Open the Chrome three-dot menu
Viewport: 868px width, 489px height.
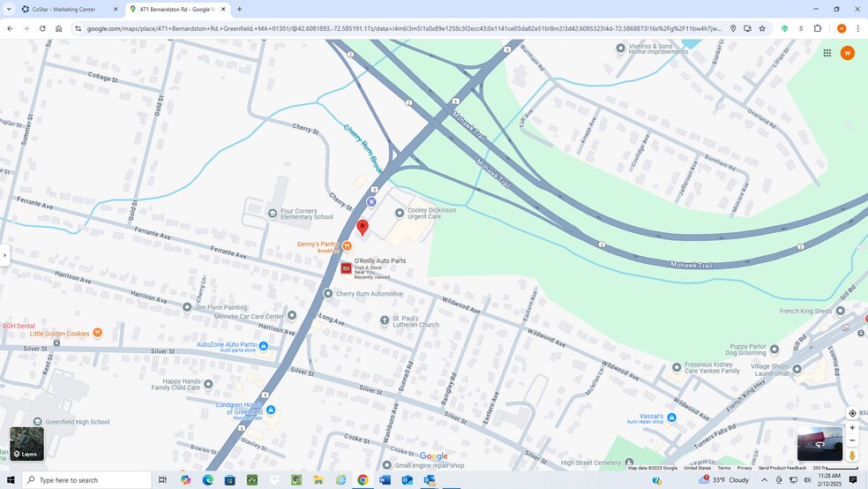857,28
